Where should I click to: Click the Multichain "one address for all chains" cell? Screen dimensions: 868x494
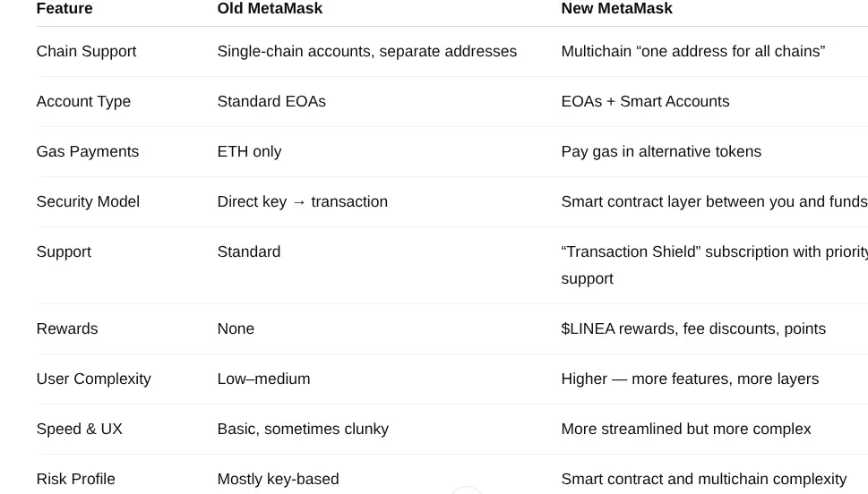tap(692, 52)
